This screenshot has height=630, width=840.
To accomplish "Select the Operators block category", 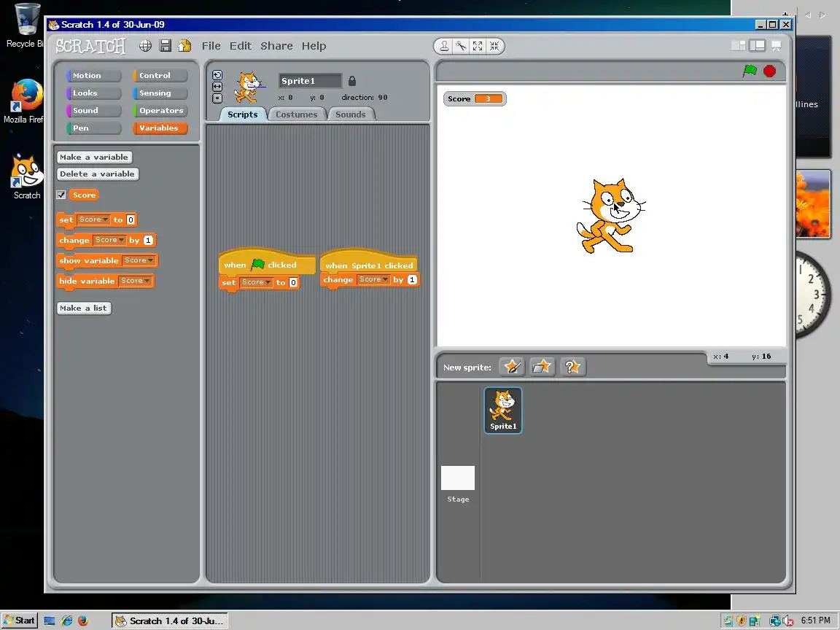I will pos(160,110).
